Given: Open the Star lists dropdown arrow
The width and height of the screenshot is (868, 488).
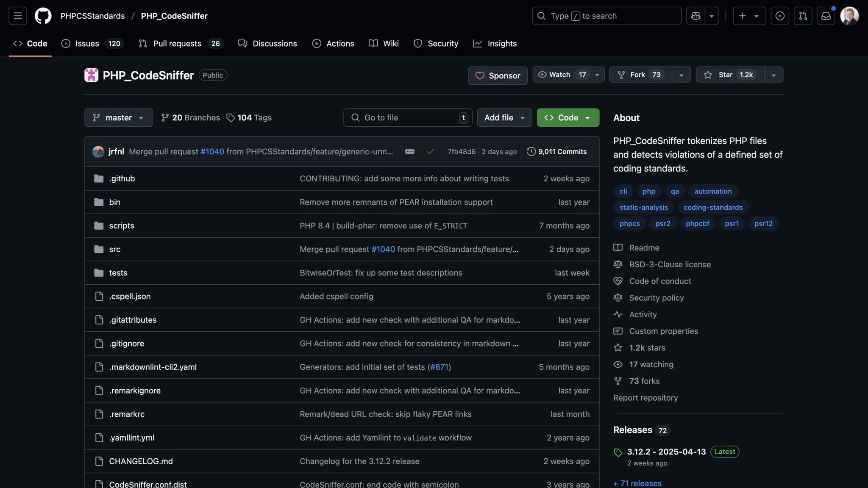Looking at the screenshot, I should click(773, 75).
